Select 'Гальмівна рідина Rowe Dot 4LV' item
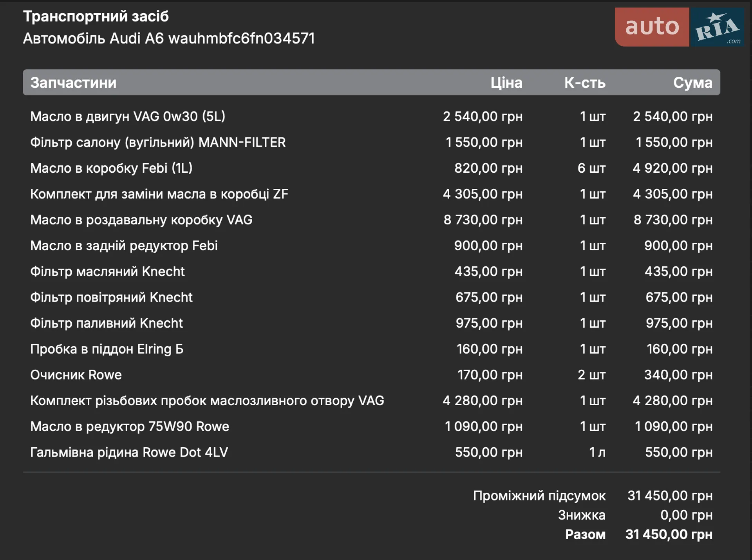The height and width of the screenshot is (560, 752). point(129,452)
